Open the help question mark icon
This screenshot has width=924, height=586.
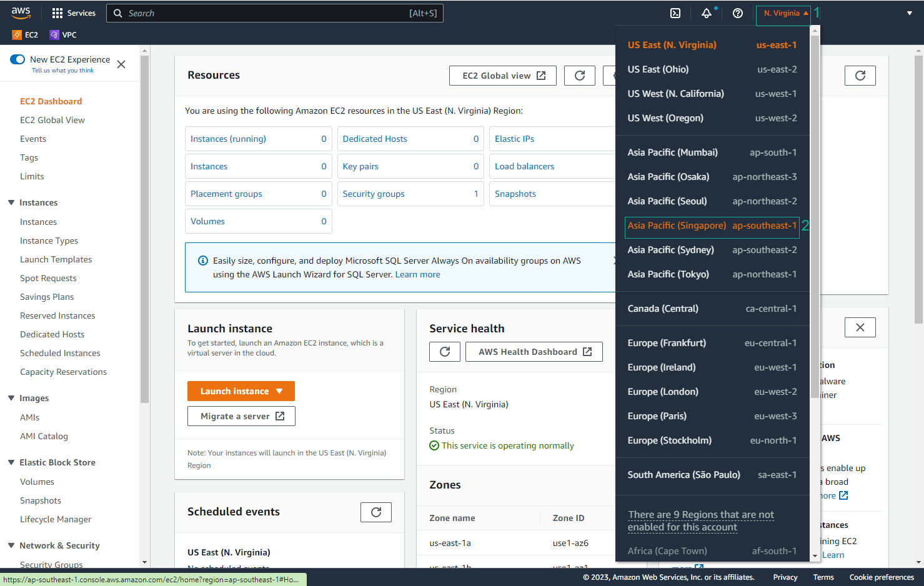coord(738,13)
